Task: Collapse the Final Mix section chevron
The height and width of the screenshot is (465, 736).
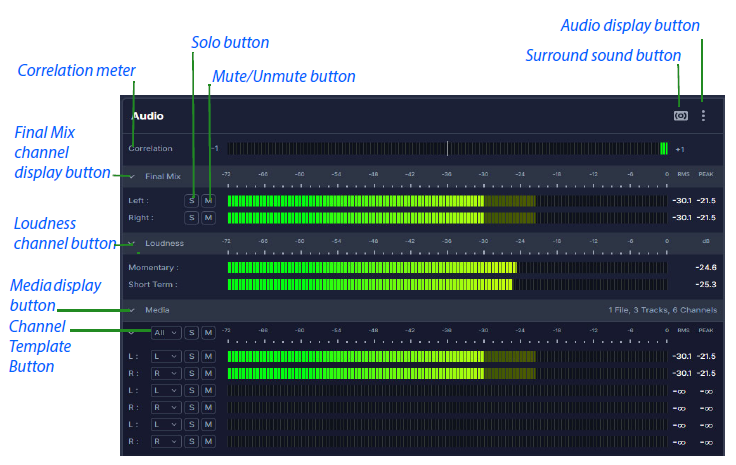Action: [132, 176]
